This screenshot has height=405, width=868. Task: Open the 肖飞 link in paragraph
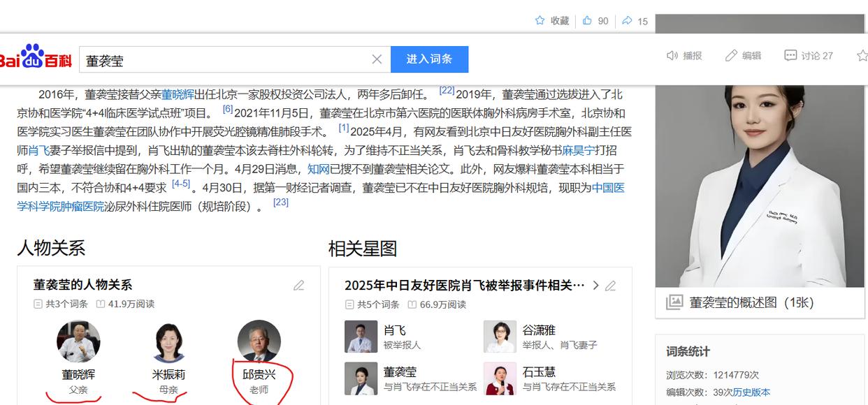pyautogui.click(x=39, y=150)
